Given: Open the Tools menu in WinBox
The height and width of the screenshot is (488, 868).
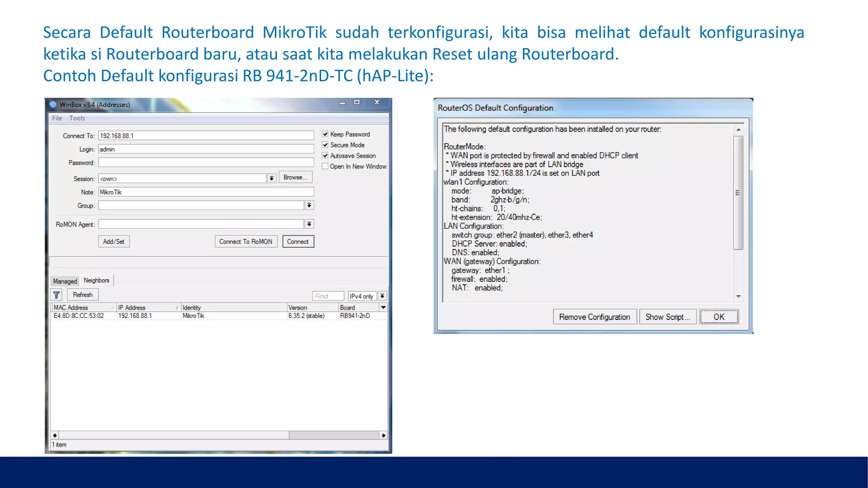Looking at the screenshot, I should [77, 118].
